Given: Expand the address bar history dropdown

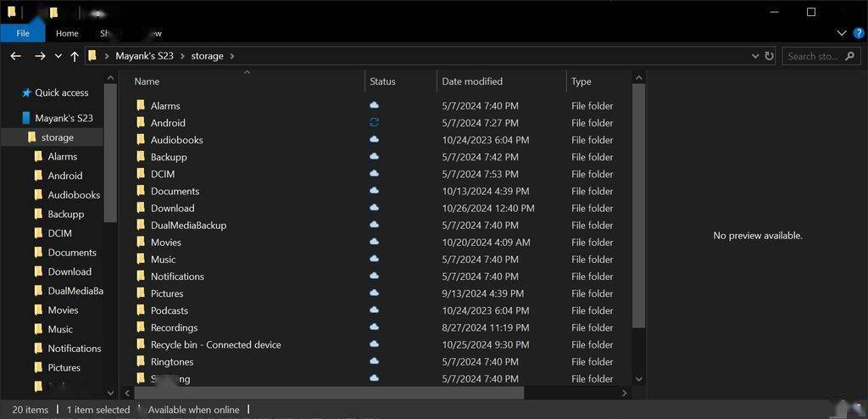Looking at the screenshot, I should (x=755, y=56).
